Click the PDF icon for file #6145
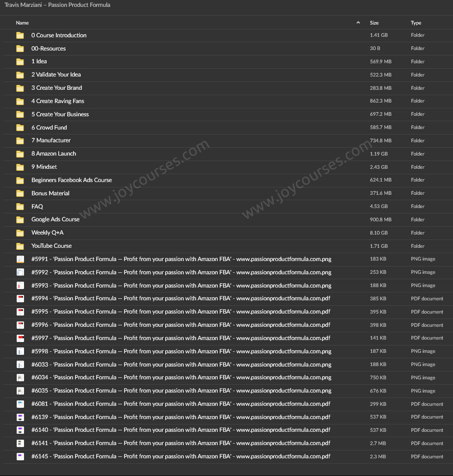This screenshot has width=453, height=476. click(x=20, y=456)
